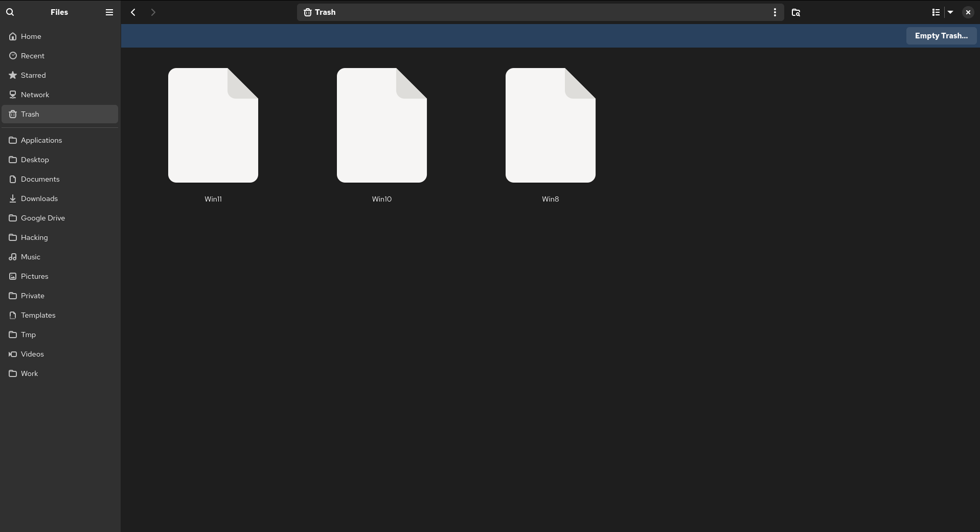
Task: Go back with the left arrow
Action: pos(133,12)
